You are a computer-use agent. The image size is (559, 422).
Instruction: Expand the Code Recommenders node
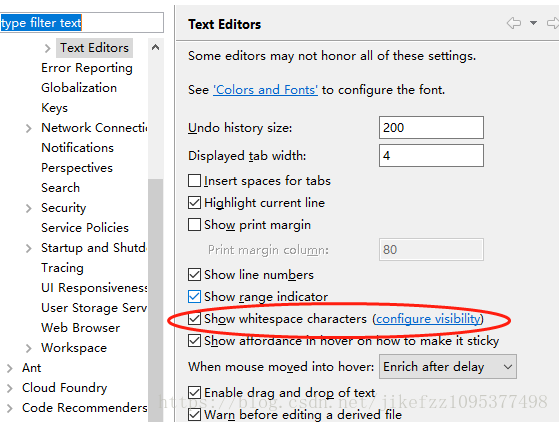10,408
